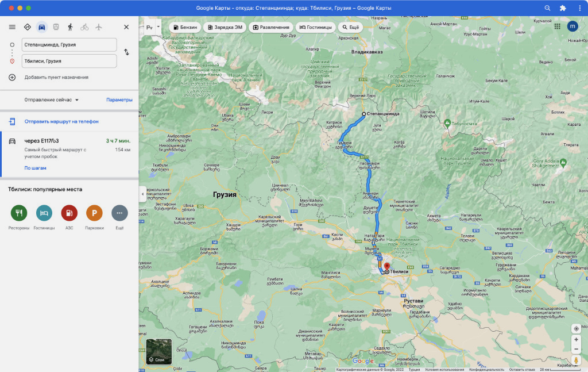The image size is (588, 372).
Task: Choose the flights travel mode icon
Action: (99, 27)
